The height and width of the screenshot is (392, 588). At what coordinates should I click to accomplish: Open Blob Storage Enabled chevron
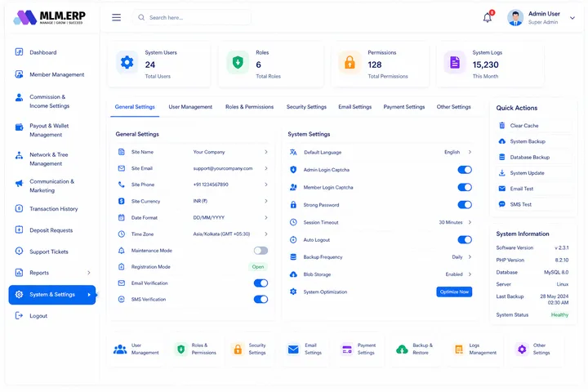pyautogui.click(x=470, y=274)
